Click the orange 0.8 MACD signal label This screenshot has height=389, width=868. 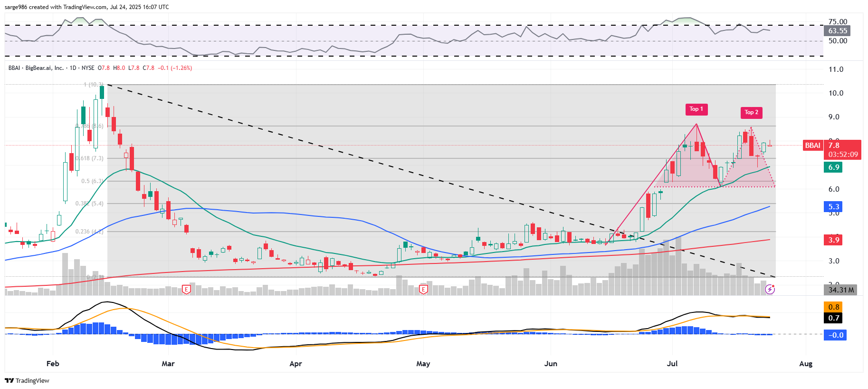point(834,307)
